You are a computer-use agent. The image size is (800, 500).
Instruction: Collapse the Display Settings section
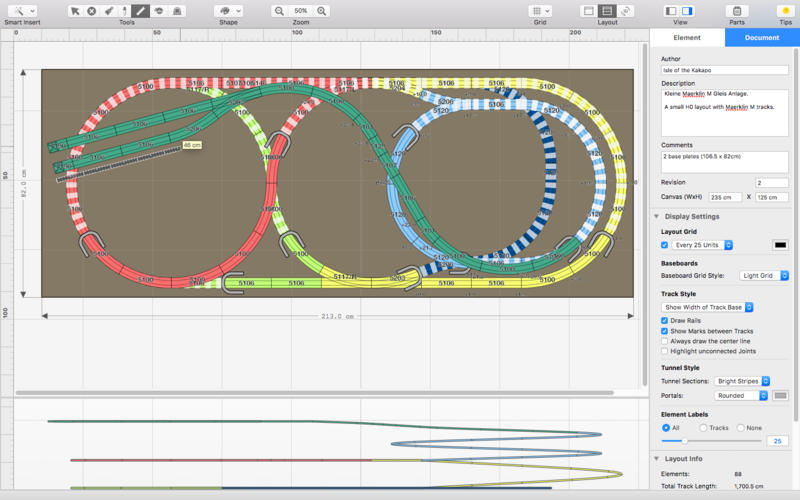click(x=656, y=216)
